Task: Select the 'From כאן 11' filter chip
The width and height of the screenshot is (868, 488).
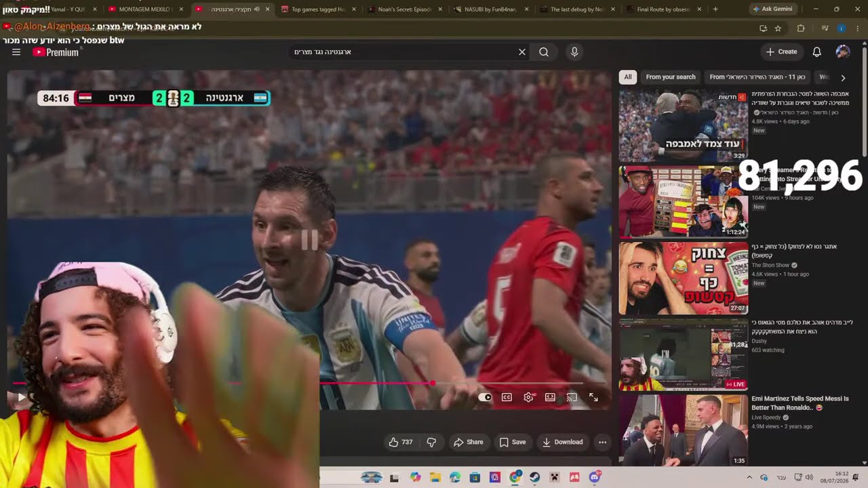Action: pyautogui.click(x=757, y=77)
